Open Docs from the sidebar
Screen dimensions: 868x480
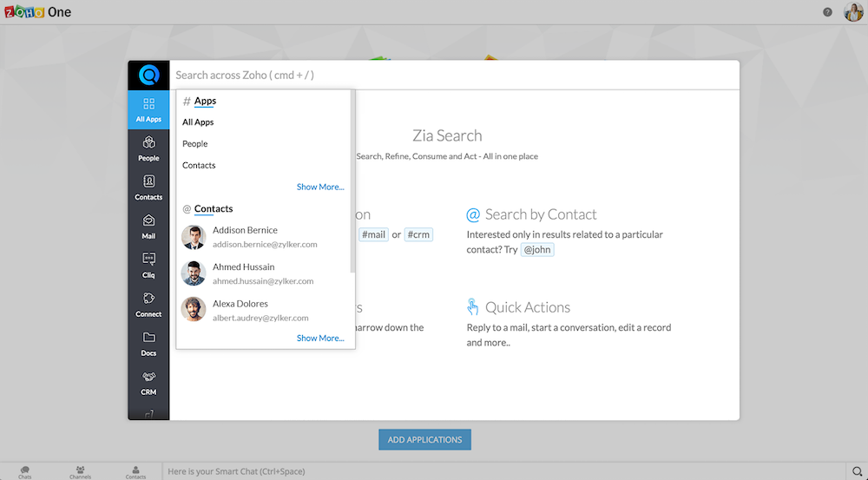pyautogui.click(x=148, y=344)
